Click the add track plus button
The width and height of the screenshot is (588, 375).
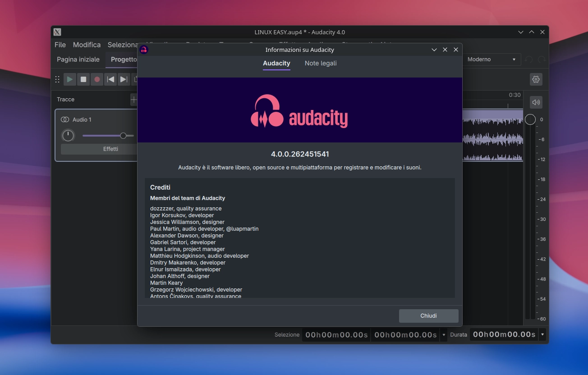[x=134, y=100]
